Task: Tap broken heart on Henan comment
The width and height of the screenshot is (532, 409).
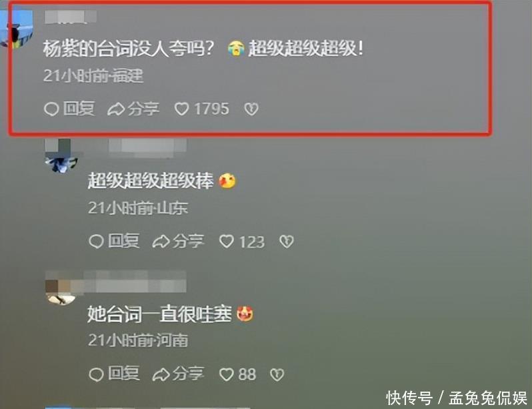Action: [x=277, y=374]
